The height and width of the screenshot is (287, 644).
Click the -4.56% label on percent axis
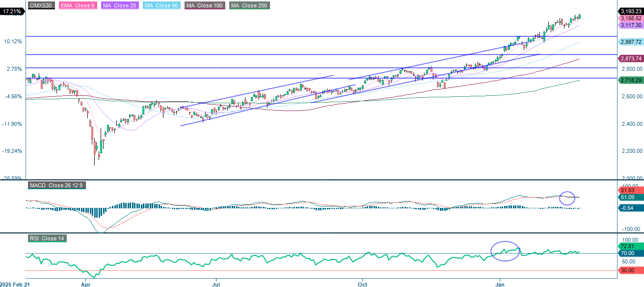pos(13,96)
